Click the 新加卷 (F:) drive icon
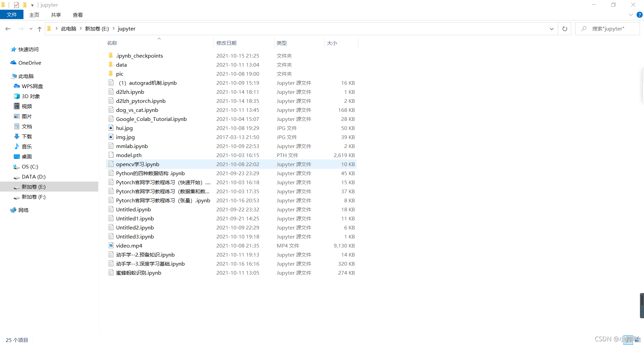This screenshot has height=345, width=644. pyautogui.click(x=17, y=197)
